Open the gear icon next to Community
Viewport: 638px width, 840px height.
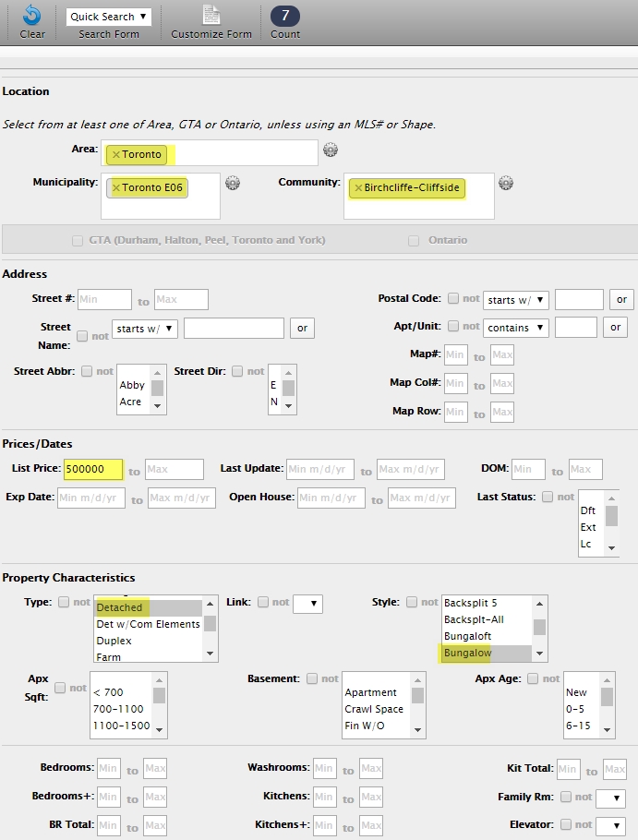tap(506, 183)
